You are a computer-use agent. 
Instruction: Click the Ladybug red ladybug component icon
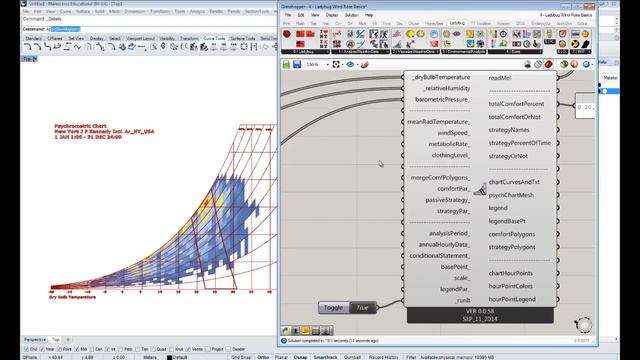[287, 34]
